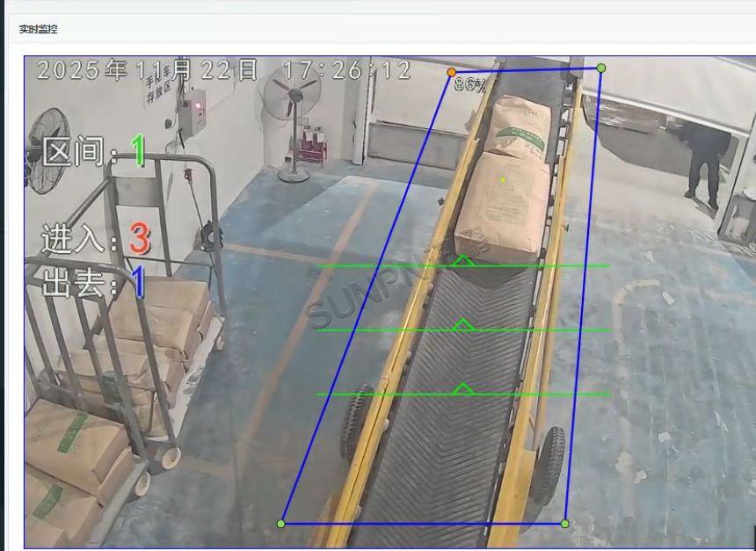Viewport: 756px width, 551px height.
Task: Click the 区间 counter value 1
Action: pyautogui.click(x=139, y=151)
